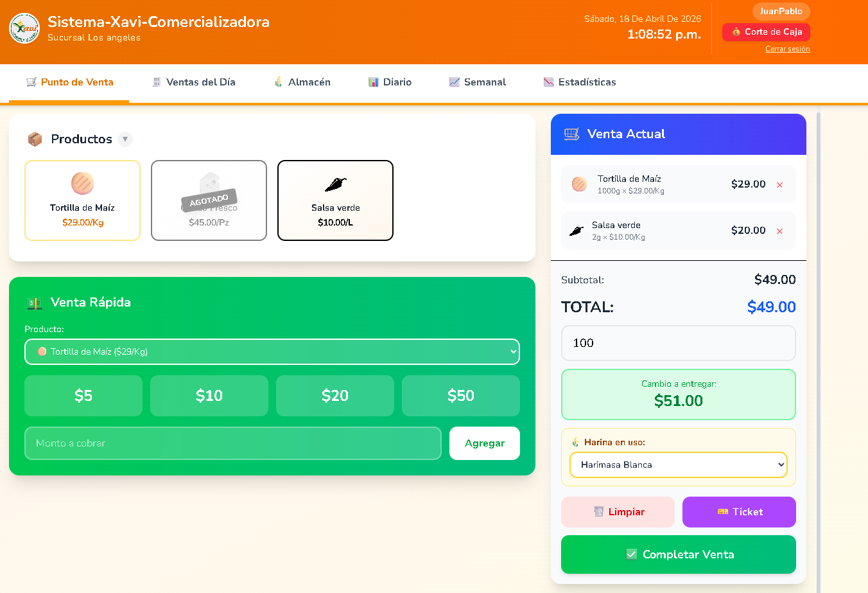Click the Cerrar sesión link
Screen dimensions: 868x593
pos(787,49)
